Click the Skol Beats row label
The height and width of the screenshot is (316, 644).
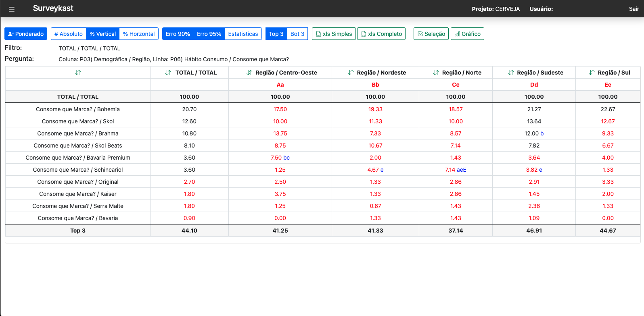[x=78, y=146]
